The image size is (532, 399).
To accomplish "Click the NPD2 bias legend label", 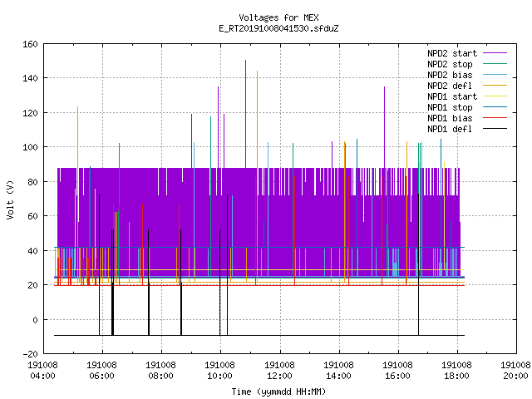I will tap(450, 75).
